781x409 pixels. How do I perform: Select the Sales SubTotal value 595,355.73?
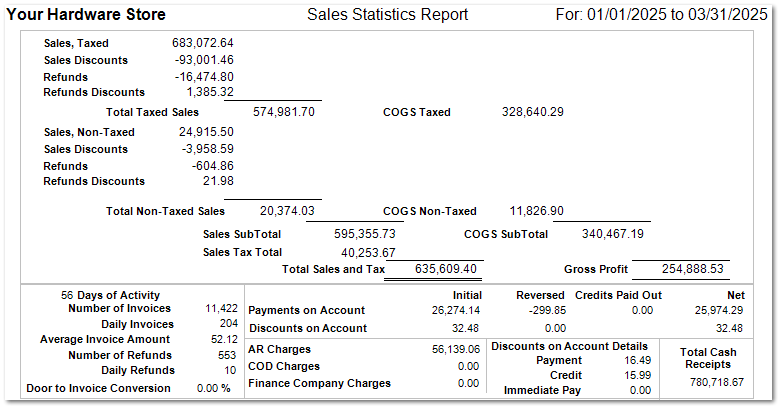tap(365, 234)
